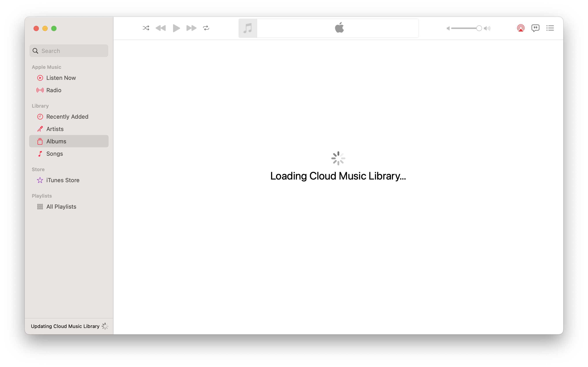Click the Radio broadcast icon

pyautogui.click(x=40, y=90)
